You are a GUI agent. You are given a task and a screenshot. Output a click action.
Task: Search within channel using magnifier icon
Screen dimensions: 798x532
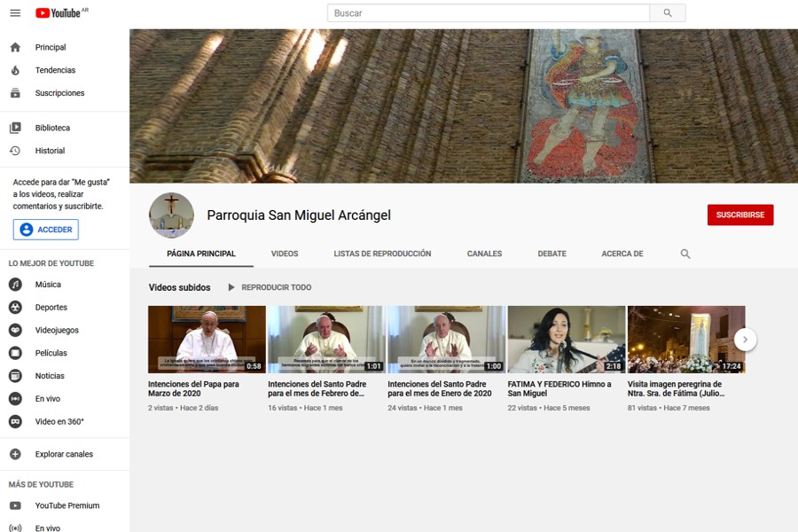tap(685, 254)
